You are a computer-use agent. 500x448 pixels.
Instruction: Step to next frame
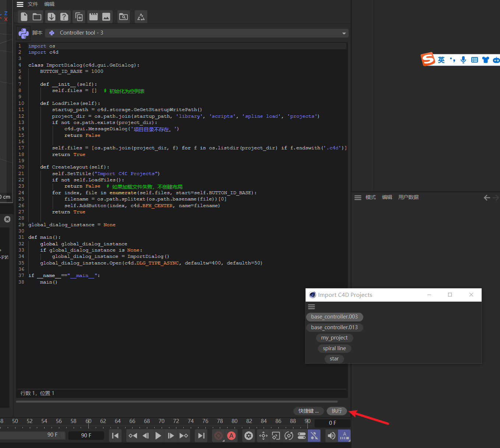(171, 436)
